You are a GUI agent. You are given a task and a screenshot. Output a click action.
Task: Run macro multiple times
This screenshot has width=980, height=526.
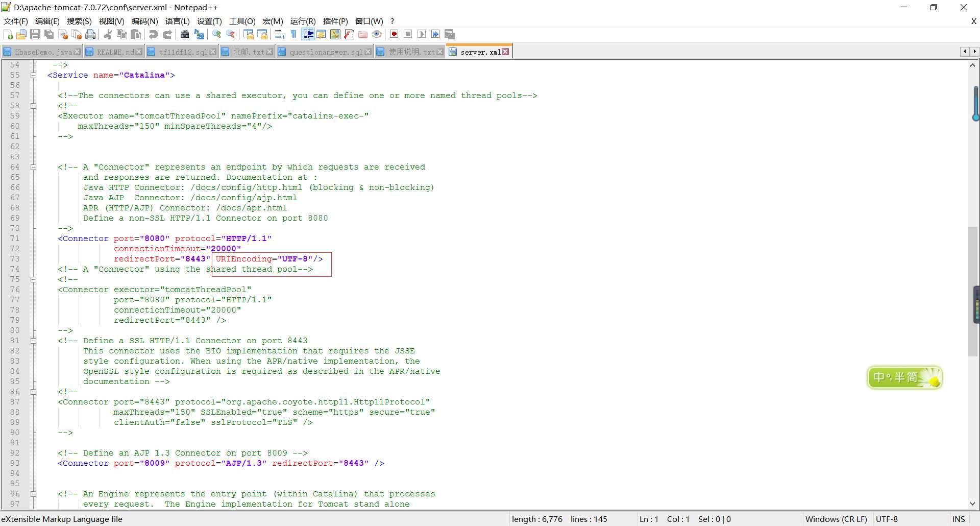point(435,34)
